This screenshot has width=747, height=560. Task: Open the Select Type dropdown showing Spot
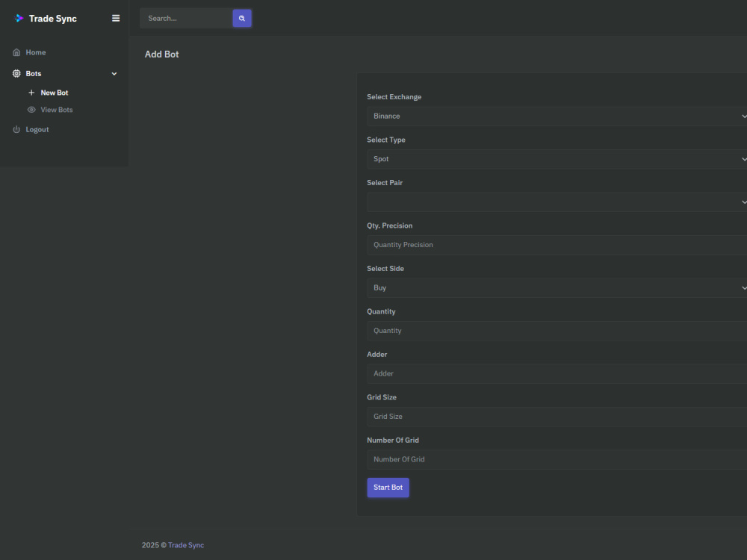coord(557,159)
